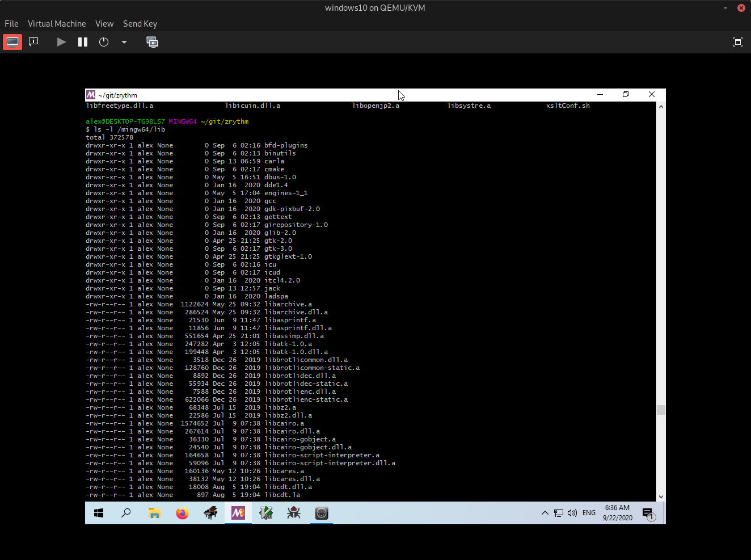This screenshot has width=751, height=560.
Task: Click the Run virtual machine button
Action: tap(61, 42)
